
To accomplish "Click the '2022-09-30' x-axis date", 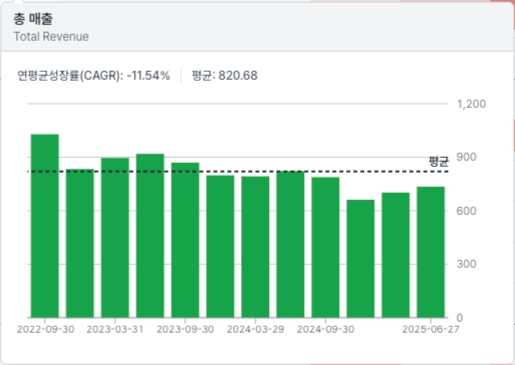I will click(x=46, y=329).
